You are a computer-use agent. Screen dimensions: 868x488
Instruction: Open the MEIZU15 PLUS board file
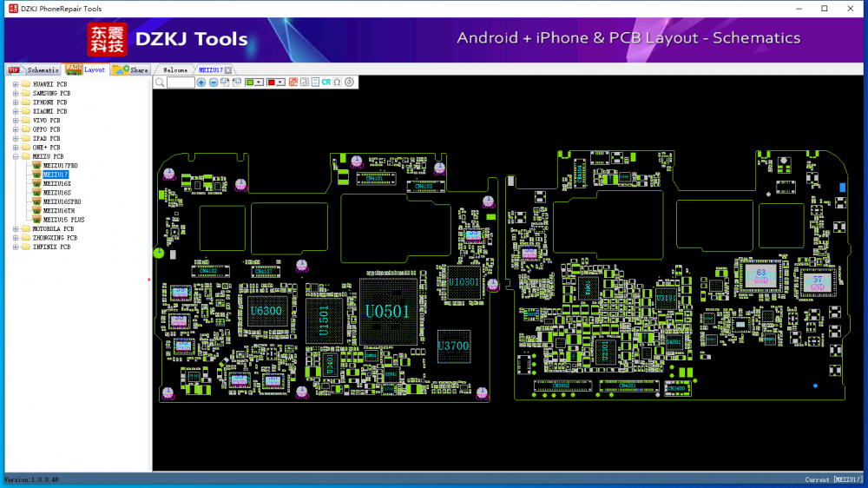[63, 220]
